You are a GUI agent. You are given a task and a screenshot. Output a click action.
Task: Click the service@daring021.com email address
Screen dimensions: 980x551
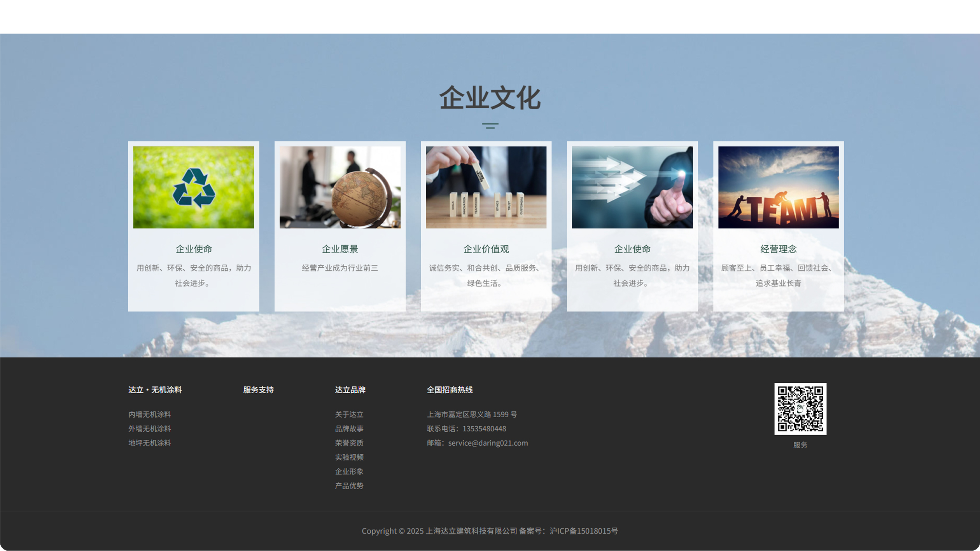coord(487,443)
